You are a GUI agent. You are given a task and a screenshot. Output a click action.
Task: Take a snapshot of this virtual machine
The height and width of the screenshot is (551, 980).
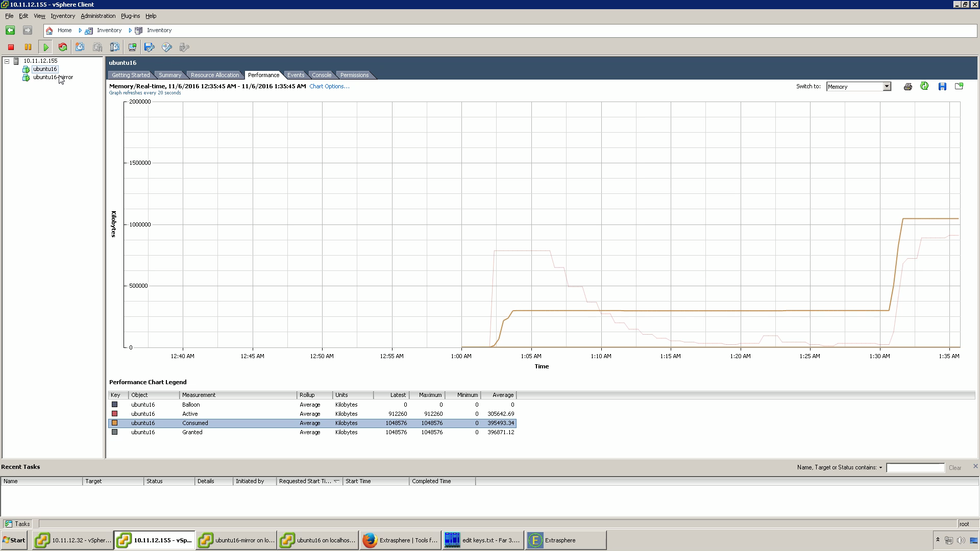pos(80,47)
